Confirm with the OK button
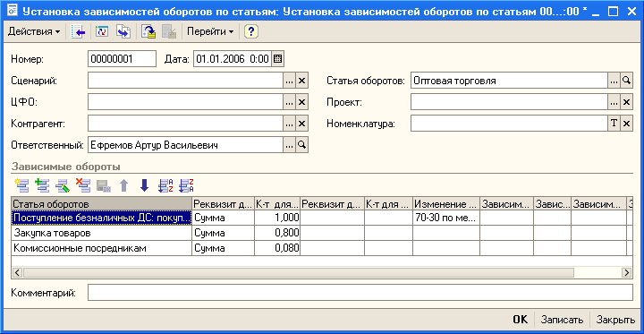 [x=520, y=320]
